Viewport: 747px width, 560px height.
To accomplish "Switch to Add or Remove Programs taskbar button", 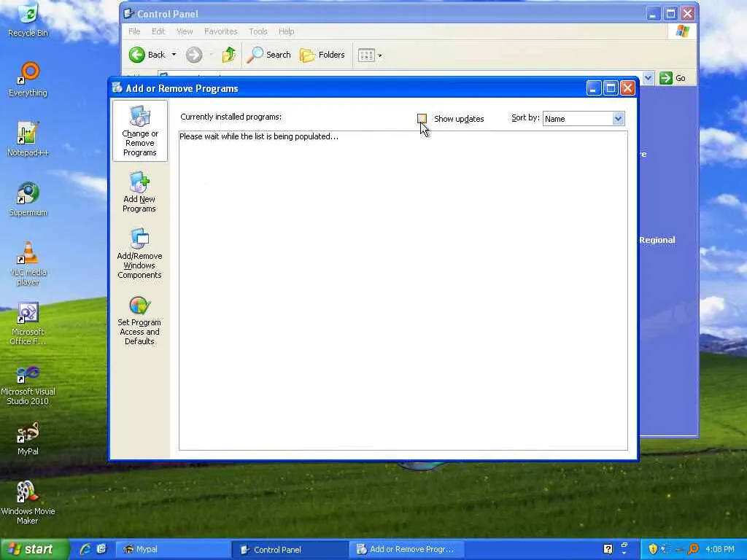I will tap(406, 550).
